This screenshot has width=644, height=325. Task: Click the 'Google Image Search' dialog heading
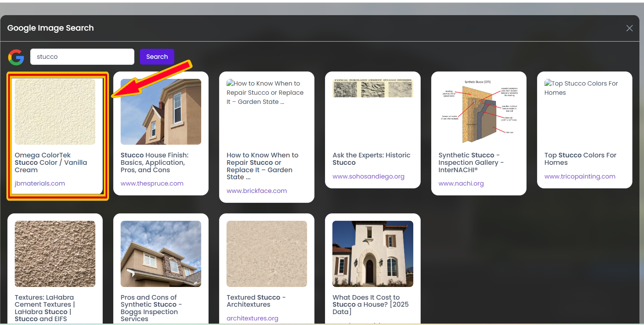(x=51, y=28)
